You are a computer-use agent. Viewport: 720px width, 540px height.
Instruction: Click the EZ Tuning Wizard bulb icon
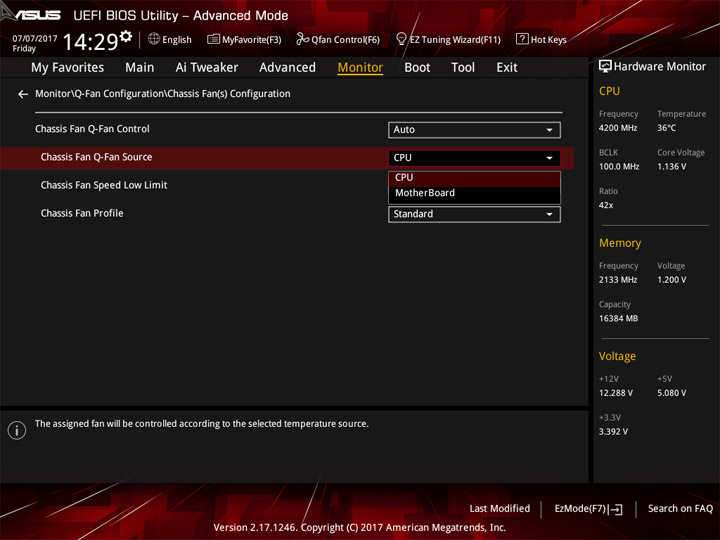coord(401,39)
